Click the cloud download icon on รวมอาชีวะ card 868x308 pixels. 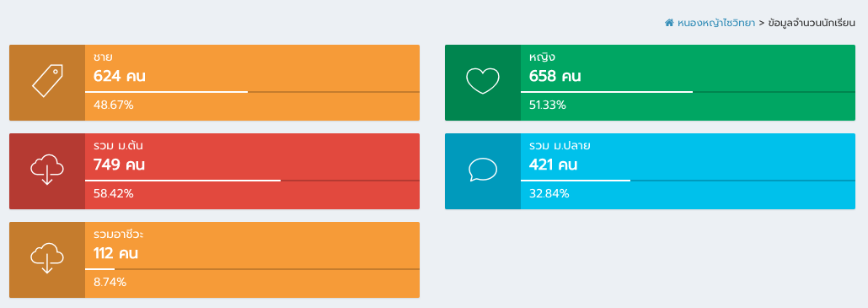pos(47,258)
